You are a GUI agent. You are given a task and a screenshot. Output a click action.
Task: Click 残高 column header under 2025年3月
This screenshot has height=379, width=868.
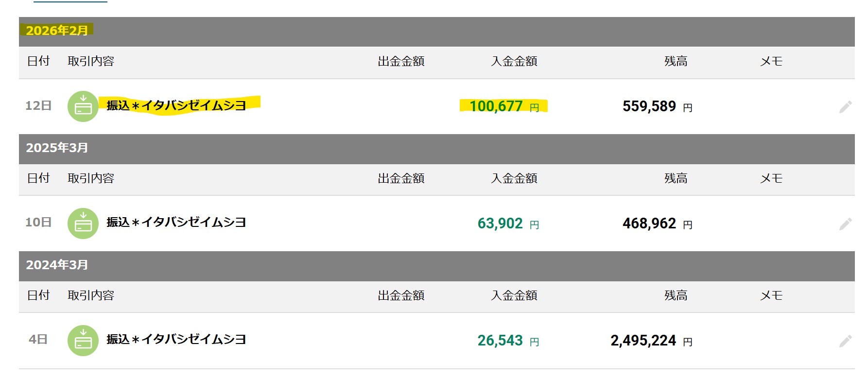pyautogui.click(x=676, y=178)
